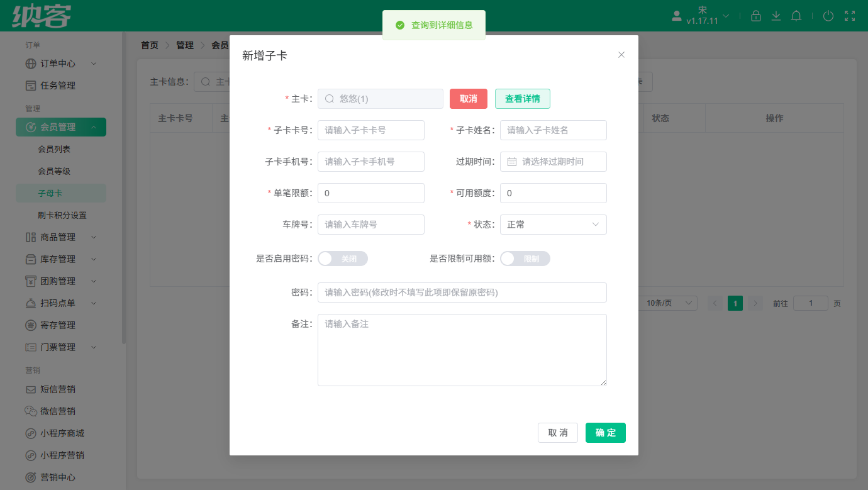Expand the 门票管理 menu chevron
This screenshot has width=868, height=490.
pos(94,347)
